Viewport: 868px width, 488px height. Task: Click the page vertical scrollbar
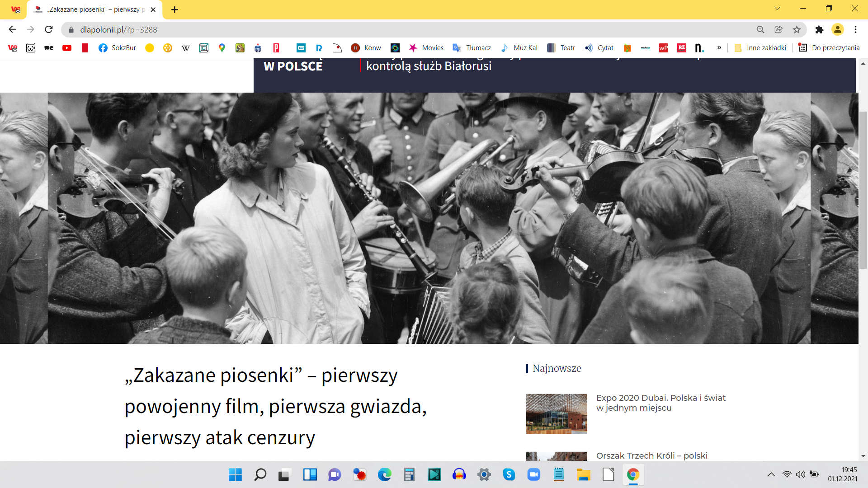863,190
